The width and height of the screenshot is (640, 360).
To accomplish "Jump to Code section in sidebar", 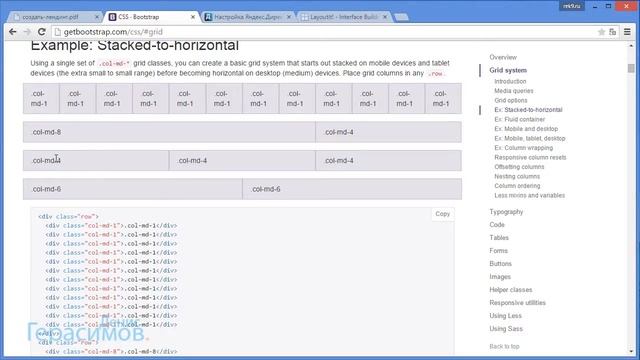I will point(497,225).
